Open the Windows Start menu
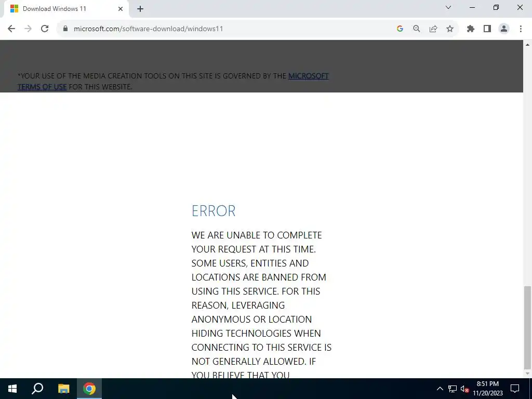Image resolution: width=532 pixels, height=399 pixels. pos(12,389)
